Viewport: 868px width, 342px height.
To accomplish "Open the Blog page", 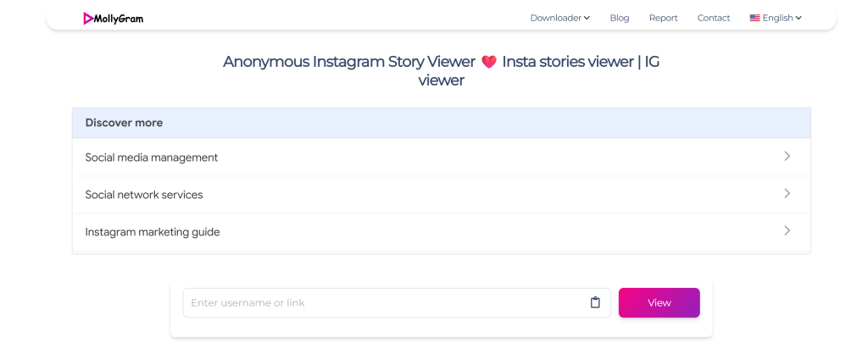I will (x=620, y=18).
